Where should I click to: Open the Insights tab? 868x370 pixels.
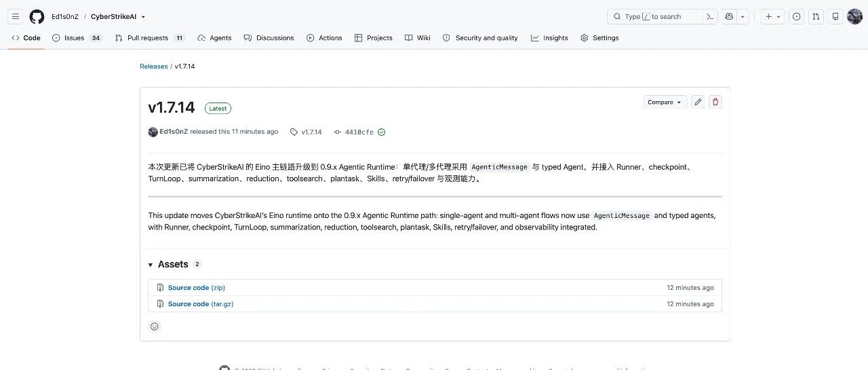[549, 38]
